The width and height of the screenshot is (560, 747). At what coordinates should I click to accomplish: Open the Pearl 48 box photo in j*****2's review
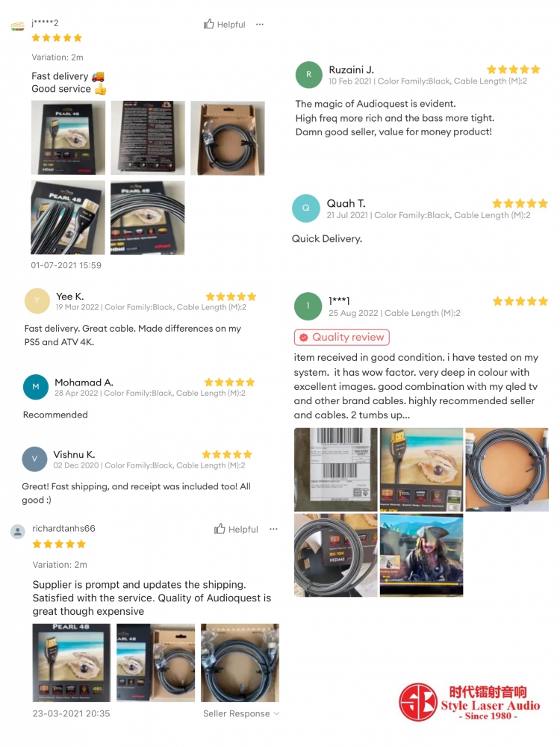click(68, 137)
